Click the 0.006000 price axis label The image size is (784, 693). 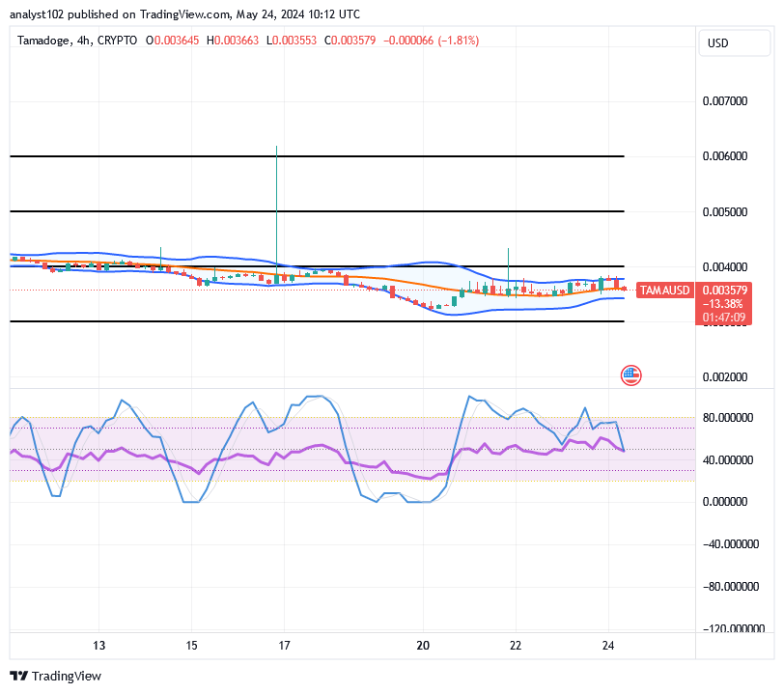point(724,156)
